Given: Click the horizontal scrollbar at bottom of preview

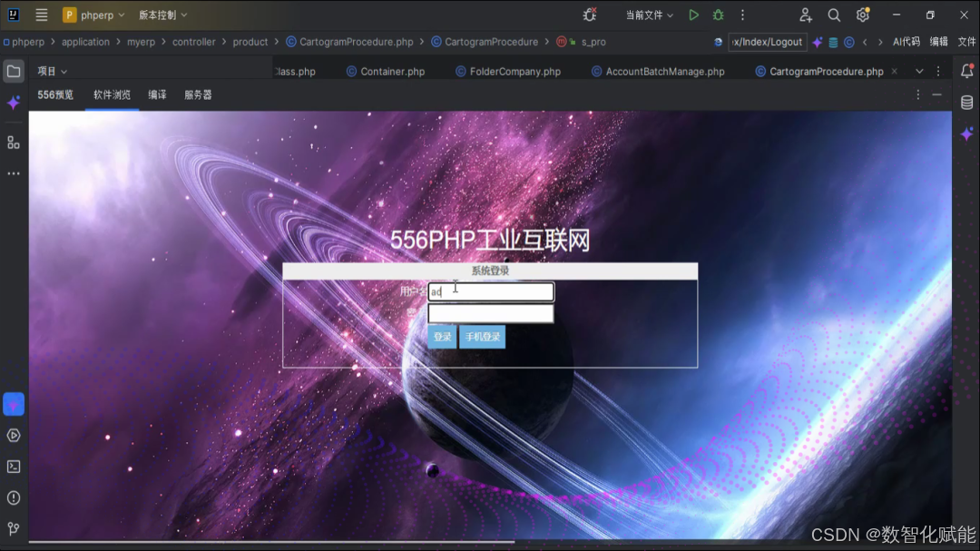Looking at the screenshot, I should pyautogui.click(x=272, y=542).
